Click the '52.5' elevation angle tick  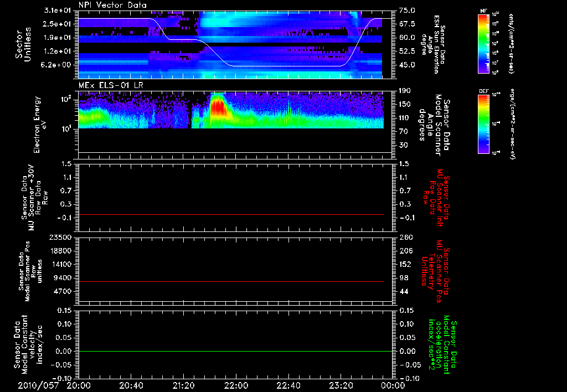407,51
